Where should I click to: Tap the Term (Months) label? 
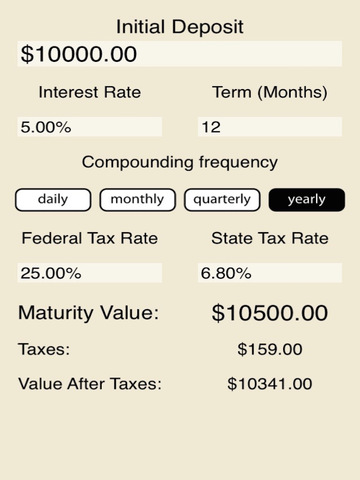270,92
